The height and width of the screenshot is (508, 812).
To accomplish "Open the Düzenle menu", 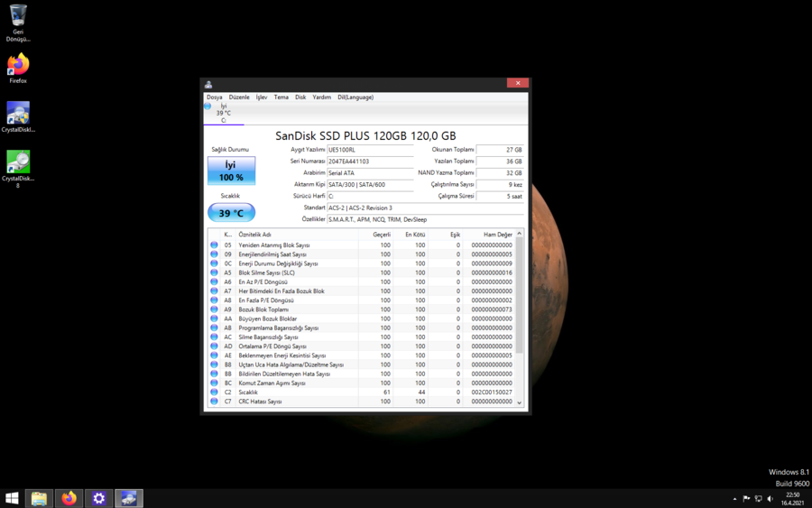I will coord(239,97).
